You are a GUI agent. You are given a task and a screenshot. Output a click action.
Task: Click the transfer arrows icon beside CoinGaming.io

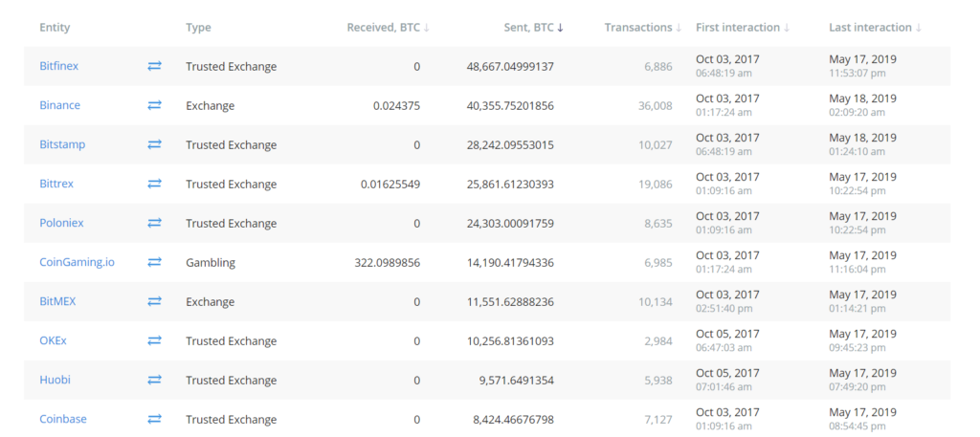tap(154, 262)
